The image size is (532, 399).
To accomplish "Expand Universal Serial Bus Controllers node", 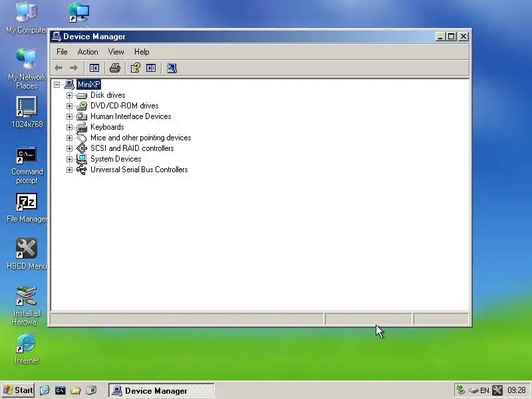I will coord(70,170).
